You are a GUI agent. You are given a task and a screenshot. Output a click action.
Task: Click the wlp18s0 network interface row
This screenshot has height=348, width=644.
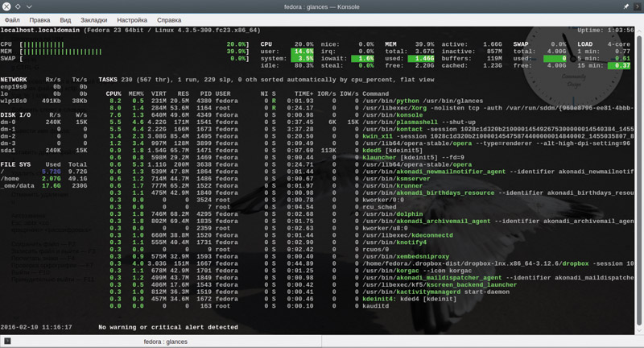(x=43, y=101)
